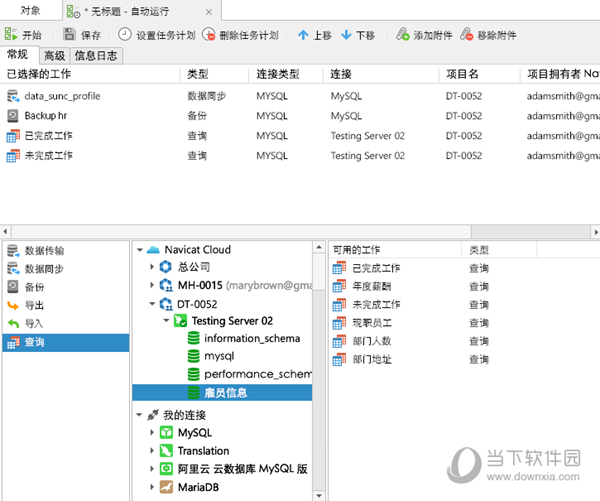Click tree scrollbar up arrow
The image size is (600, 501).
point(319,247)
